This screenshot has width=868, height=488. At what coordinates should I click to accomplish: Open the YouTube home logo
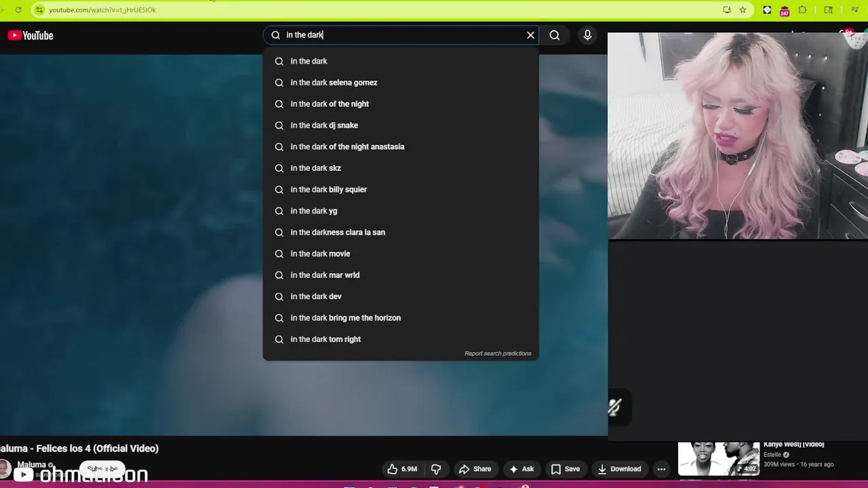(31, 35)
